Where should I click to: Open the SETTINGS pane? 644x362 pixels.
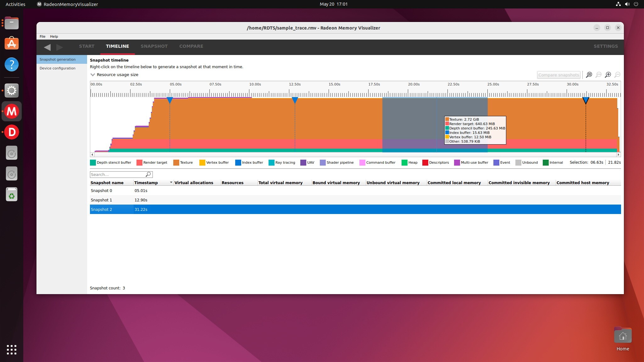[606, 46]
